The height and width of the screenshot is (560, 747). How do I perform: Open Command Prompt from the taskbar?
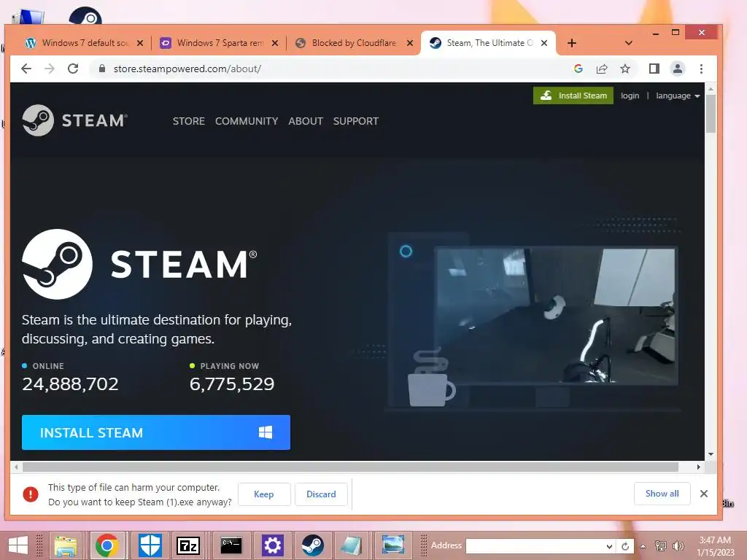231,545
